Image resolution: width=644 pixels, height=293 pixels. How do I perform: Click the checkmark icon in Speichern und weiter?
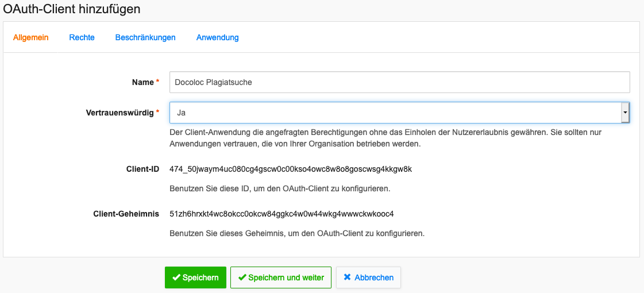(x=242, y=277)
